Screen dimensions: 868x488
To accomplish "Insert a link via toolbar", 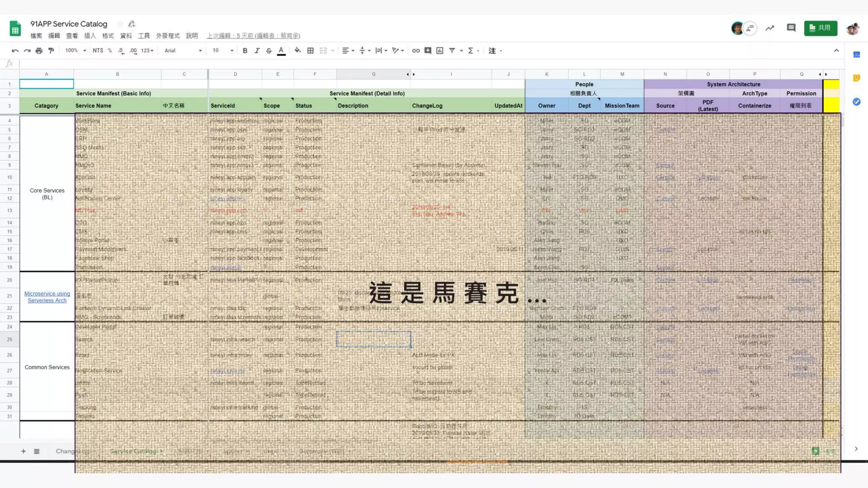I will click(416, 51).
